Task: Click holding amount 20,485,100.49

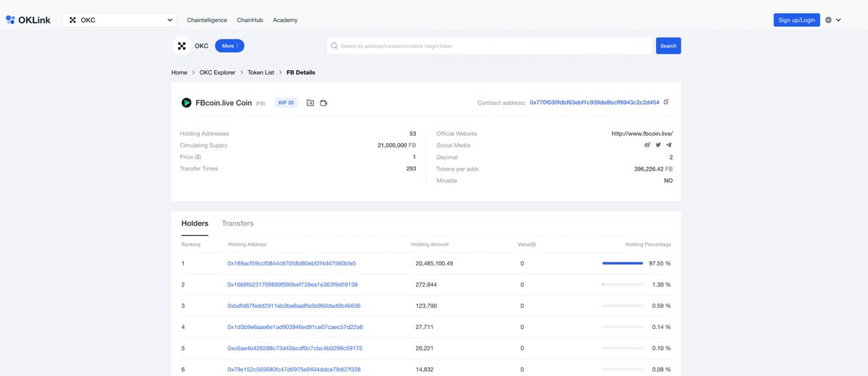Action: (x=434, y=263)
